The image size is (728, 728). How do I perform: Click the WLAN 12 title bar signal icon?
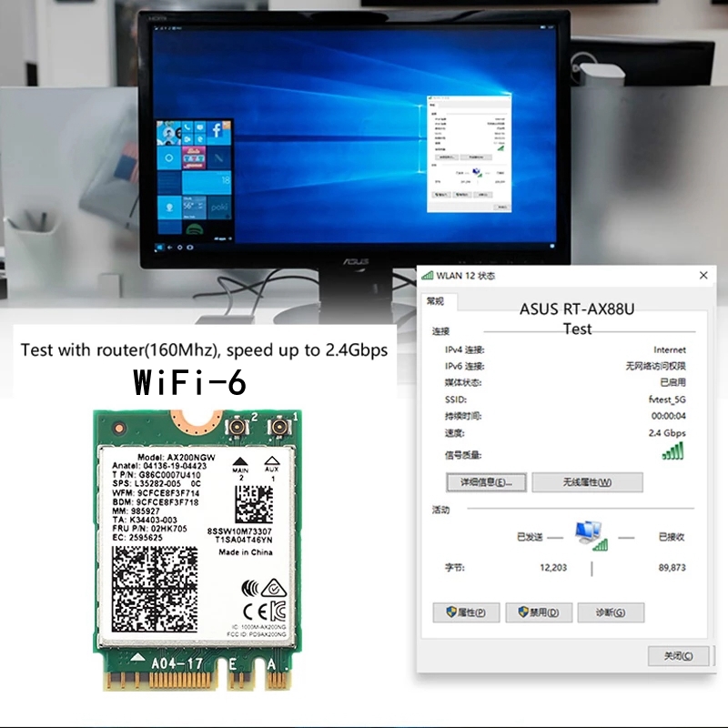coord(428,276)
